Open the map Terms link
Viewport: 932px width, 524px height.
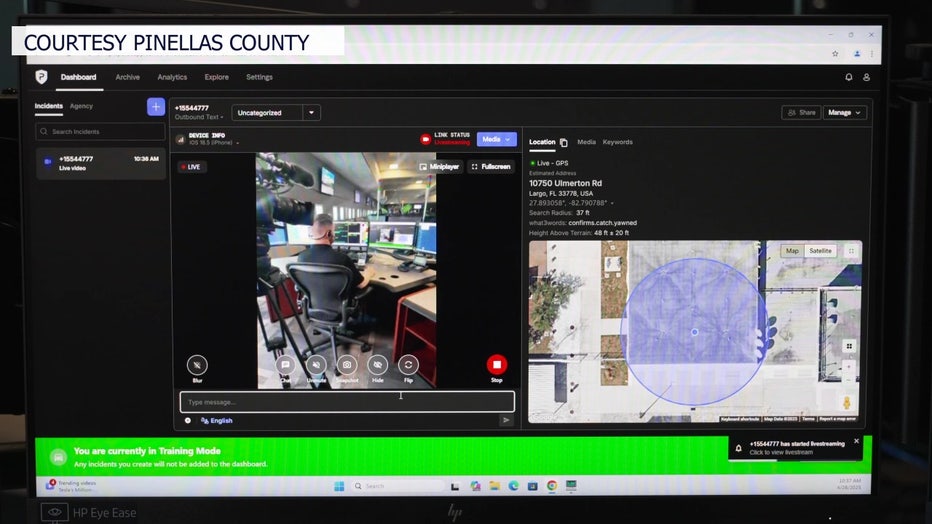click(808, 419)
